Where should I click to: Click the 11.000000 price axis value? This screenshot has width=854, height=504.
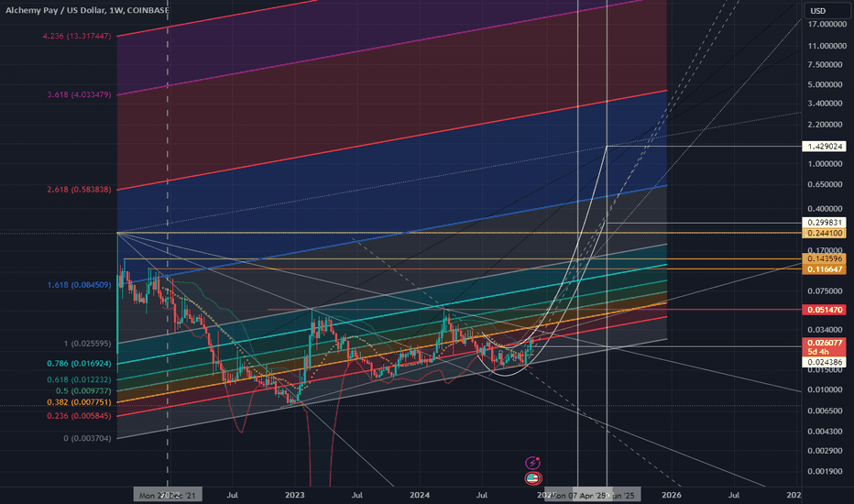(x=827, y=47)
